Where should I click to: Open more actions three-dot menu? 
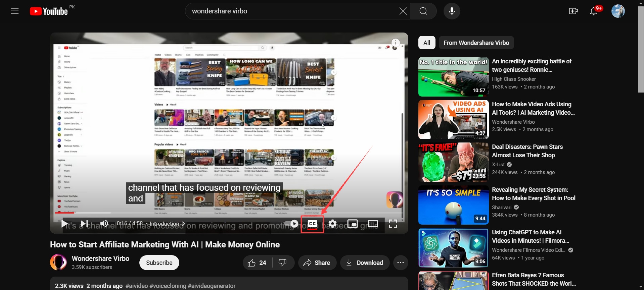pos(401,263)
